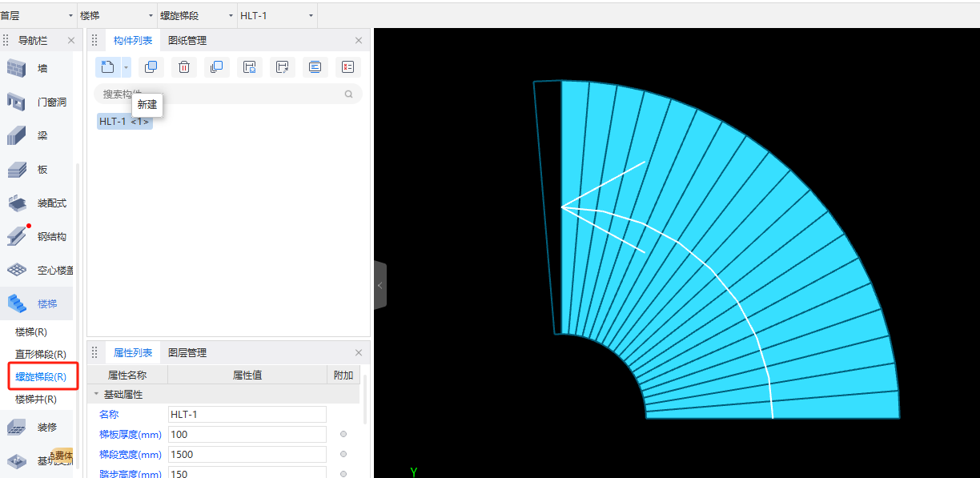
Task: Close the 属性列表 panel
Action: pos(359,352)
